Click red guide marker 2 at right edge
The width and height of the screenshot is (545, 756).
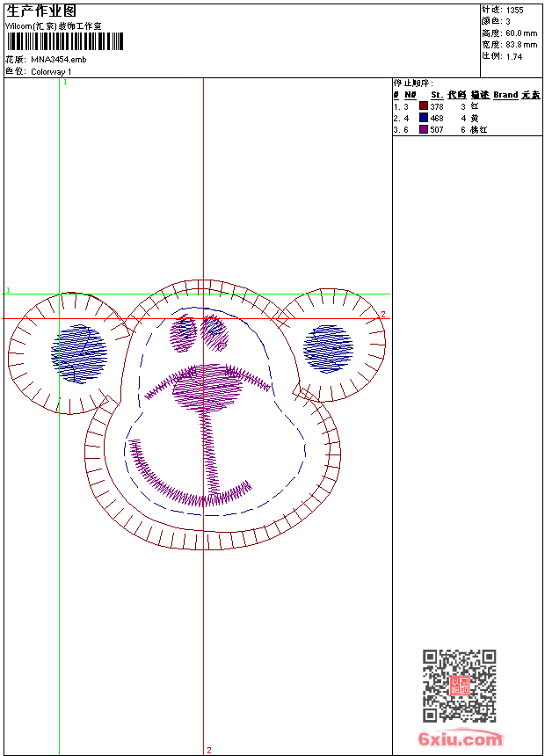[383, 315]
